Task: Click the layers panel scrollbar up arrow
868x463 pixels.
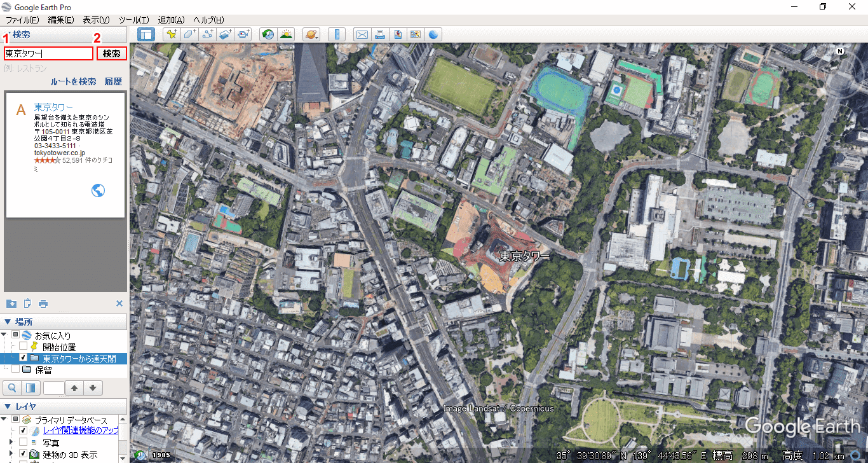Action: coord(123,419)
